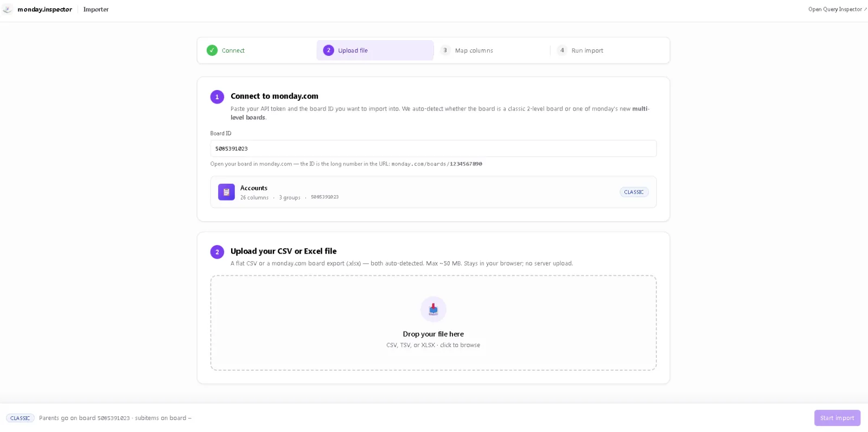Click the monday.inspector brand name
This screenshot has height=432, width=868.
(44, 9)
